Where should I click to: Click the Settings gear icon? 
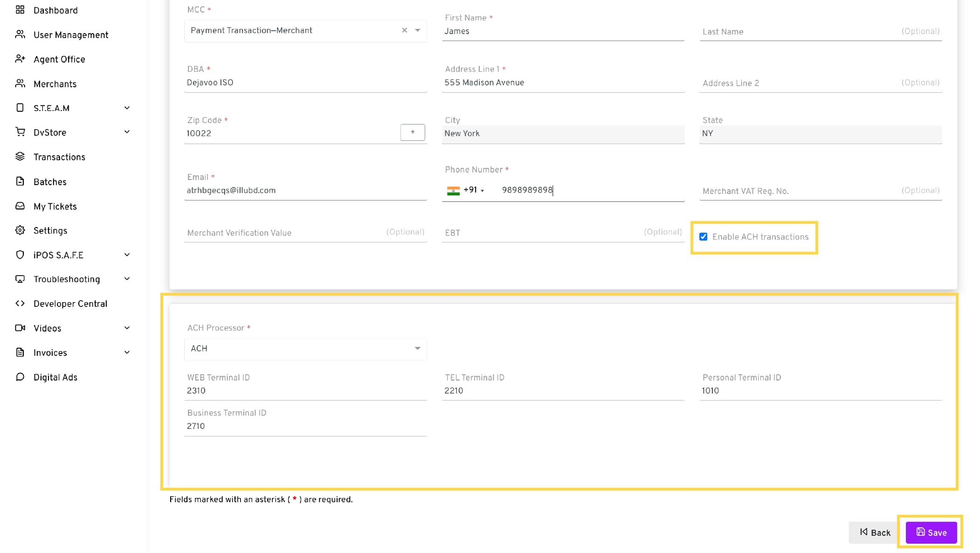coord(20,230)
